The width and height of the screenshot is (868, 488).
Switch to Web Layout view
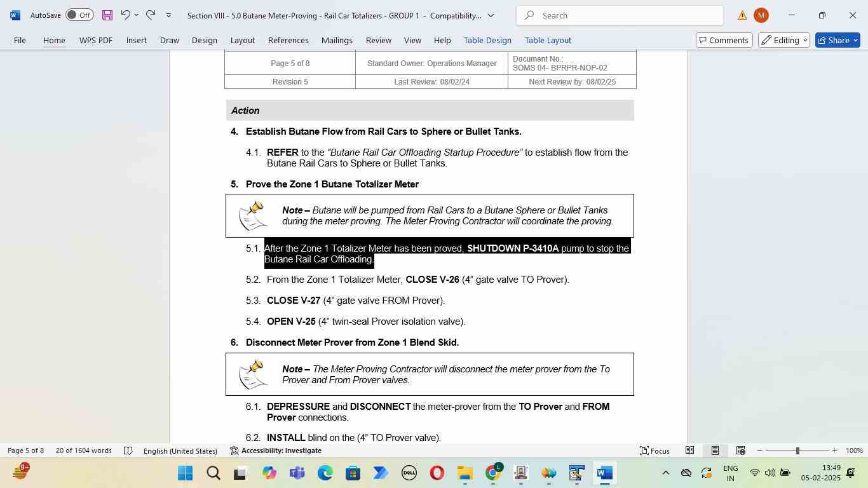point(740,451)
